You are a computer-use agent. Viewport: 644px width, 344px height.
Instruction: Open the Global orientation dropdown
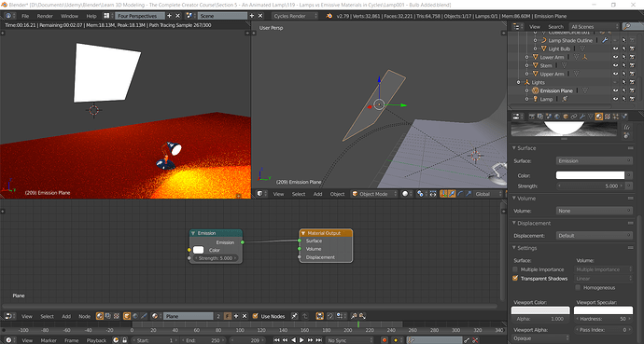pyautogui.click(x=488, y=194)
